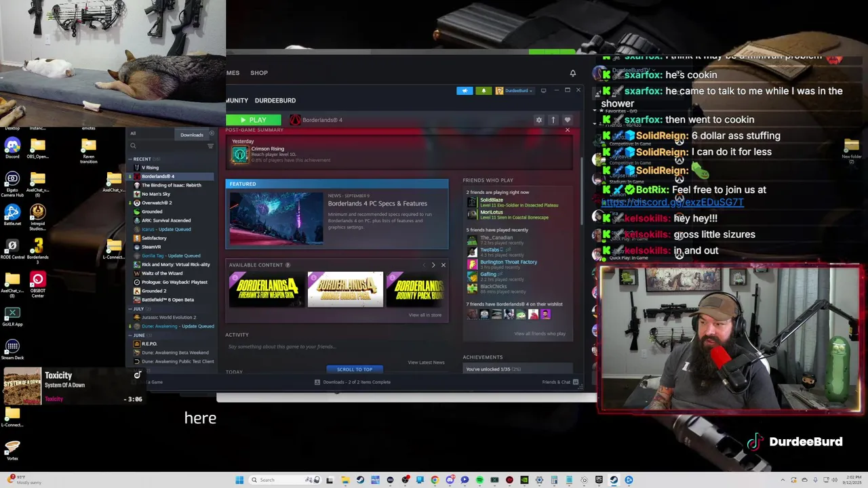
Task: Click the RODE Central desktop icon
Action: coord(12,248)
